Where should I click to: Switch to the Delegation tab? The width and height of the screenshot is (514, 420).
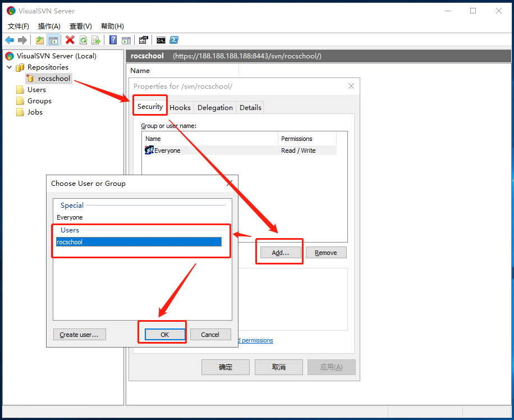click(215, 108)
